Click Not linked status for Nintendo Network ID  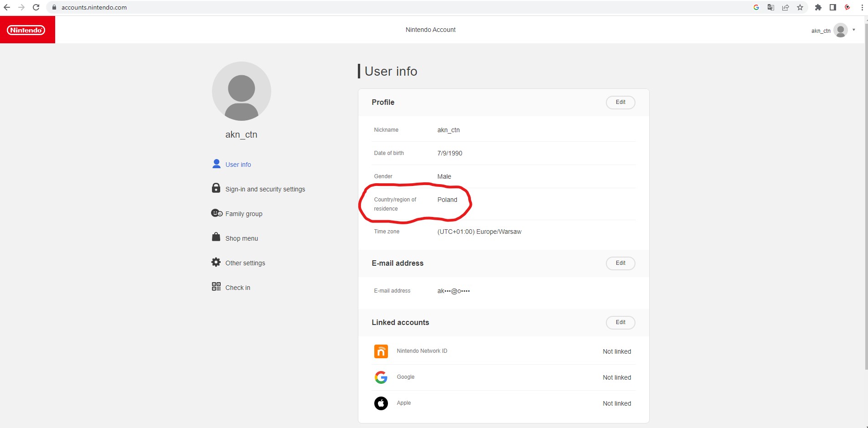coord(617,351)
